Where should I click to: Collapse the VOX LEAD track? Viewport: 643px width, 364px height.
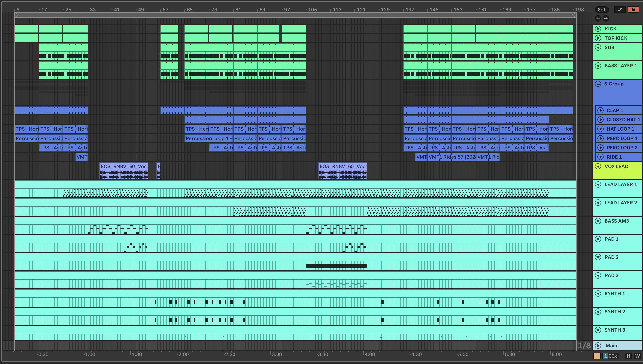pos(598,166)
